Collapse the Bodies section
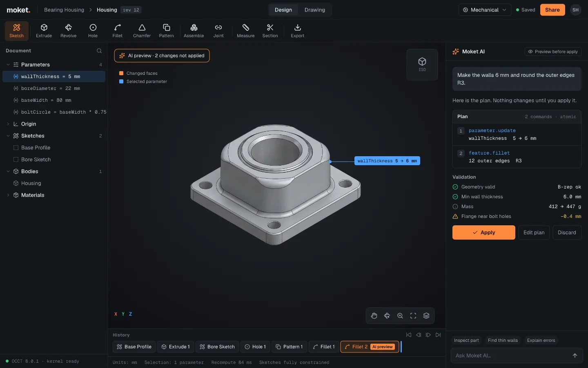Viewport: 588px width, 368px height. (x=8, y=171)
